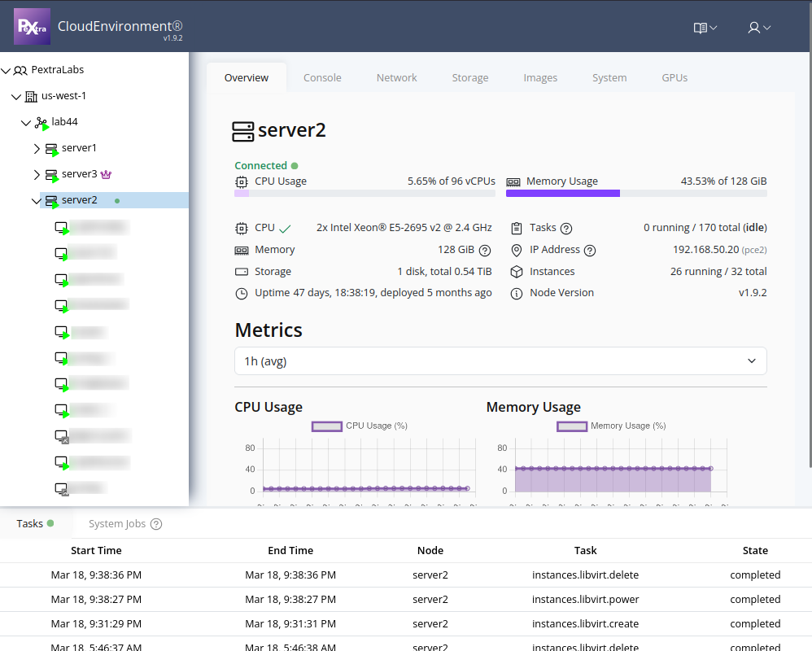Screen dimensions: 812x651
Task: Toggle the Memory Usage (%) chart legend
Action: coord(611,426)
